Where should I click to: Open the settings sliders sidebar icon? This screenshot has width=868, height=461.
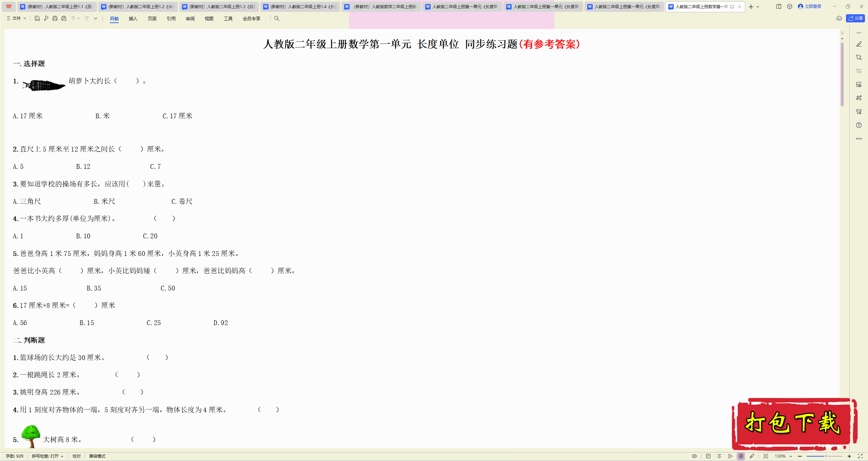coord(859,71)
